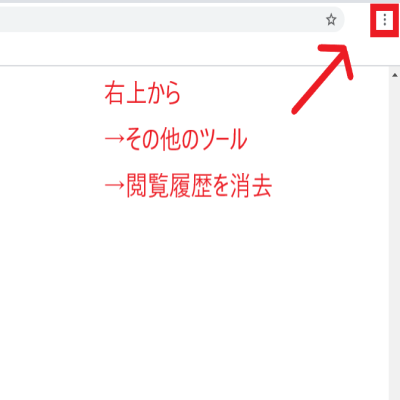
Task: Click toolbar gap between star and menu
Action: click(357, 20)
